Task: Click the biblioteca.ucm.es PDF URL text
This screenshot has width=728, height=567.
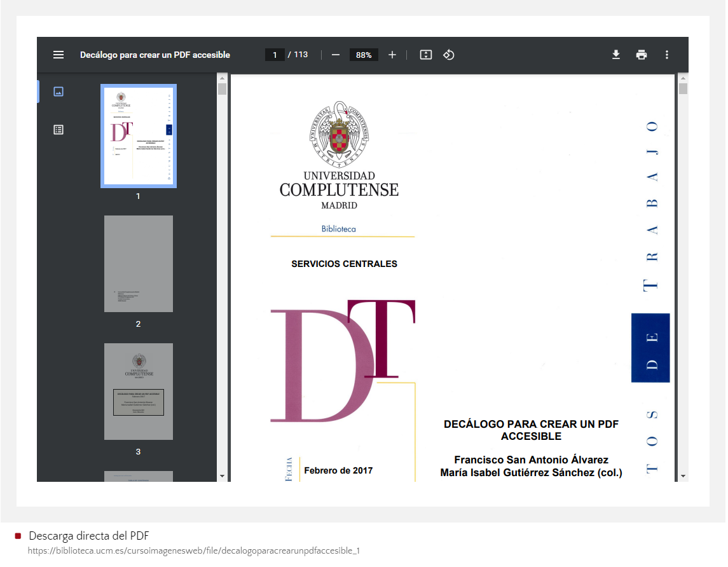Action: (x=194, y=550)
